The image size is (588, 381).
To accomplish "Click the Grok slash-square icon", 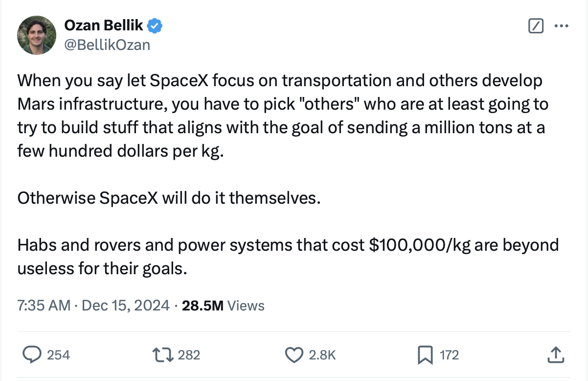I will pos(536,26).
